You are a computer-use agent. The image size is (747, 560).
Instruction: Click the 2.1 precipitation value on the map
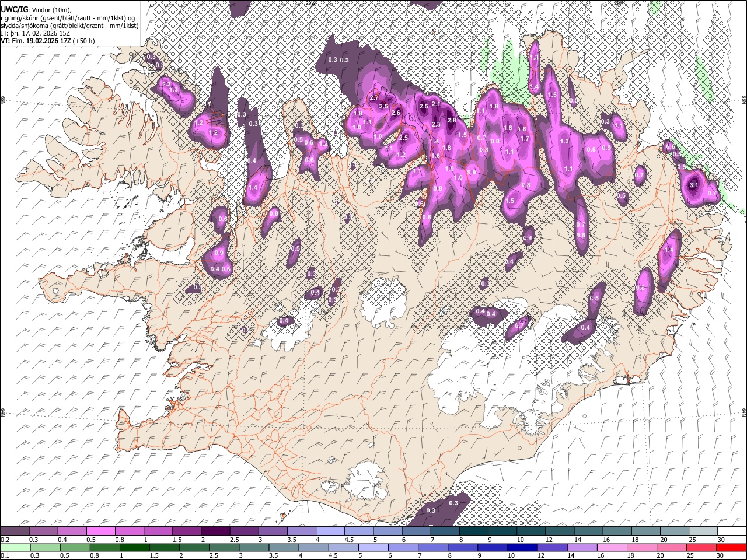(x=435, y=104)
